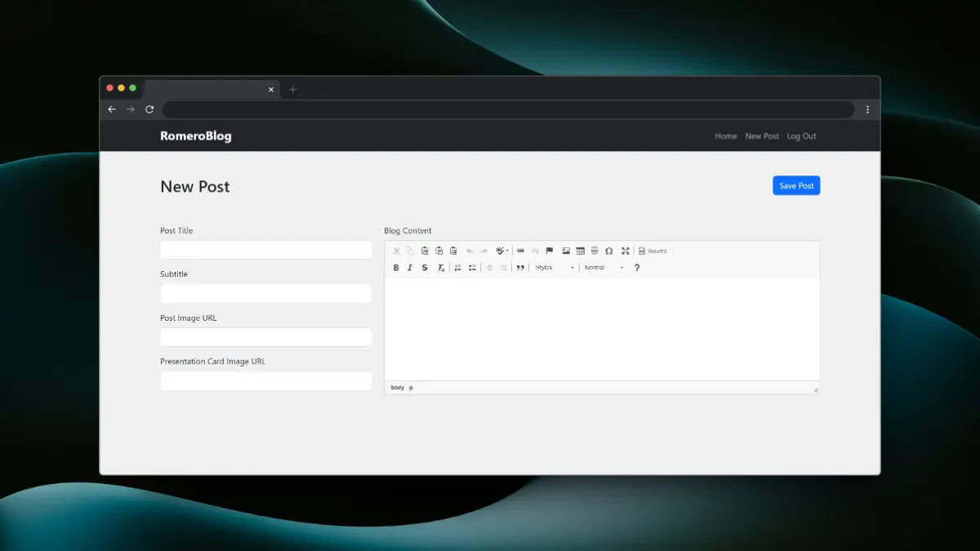Open the Styles dropdown
This screenshot has width=980, height=551.
(x=555, y=268)
